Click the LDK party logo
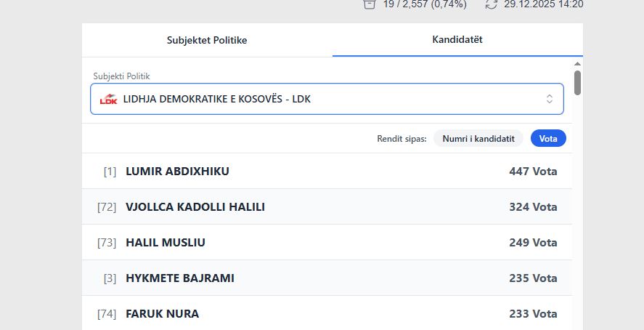 (x=108, y=99)
